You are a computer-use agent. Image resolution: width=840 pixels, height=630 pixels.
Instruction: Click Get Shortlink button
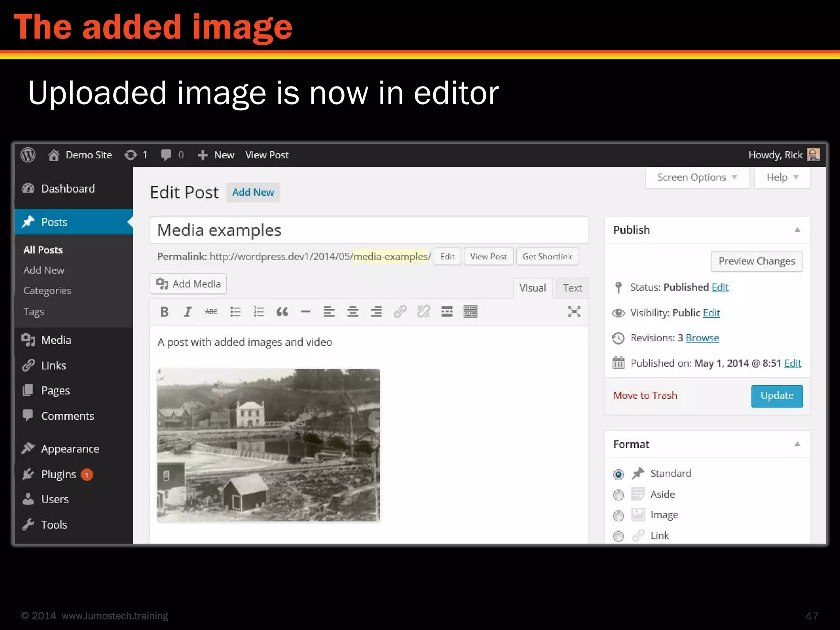coord(547,257)
